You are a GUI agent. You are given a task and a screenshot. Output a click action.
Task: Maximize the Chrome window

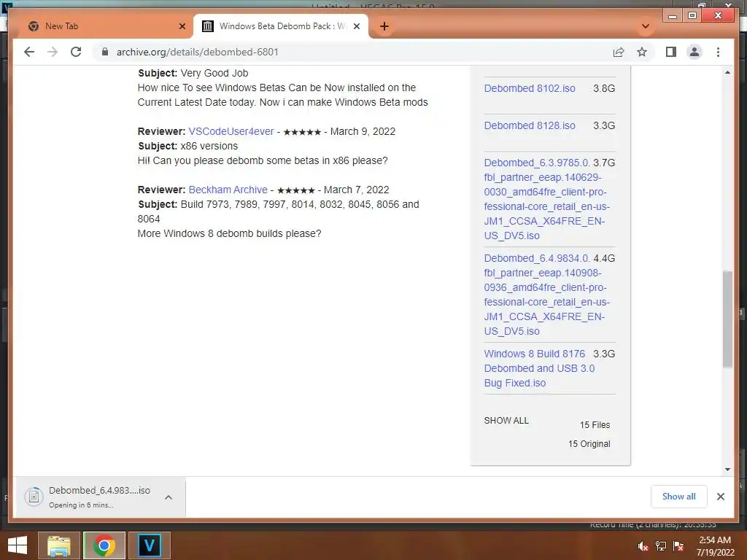(692, 16)
